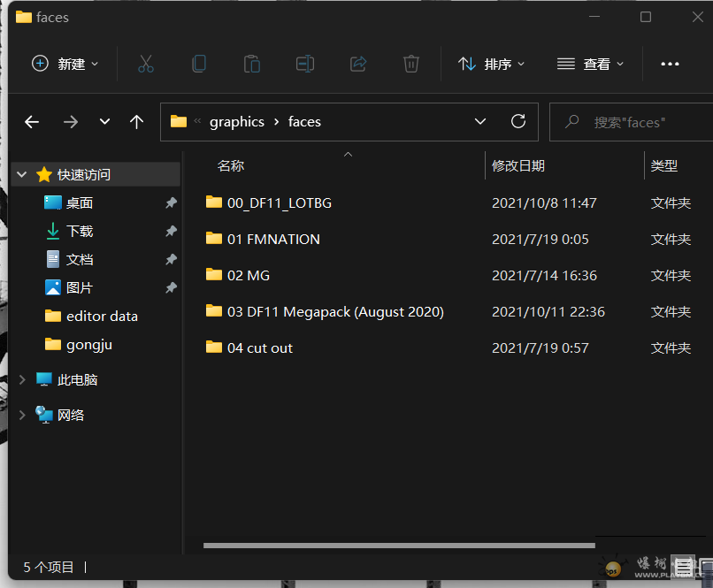This screenshot has height=588, width=713.
Task: Sort by 修改日期 column header
Action: tap(518, 165)
